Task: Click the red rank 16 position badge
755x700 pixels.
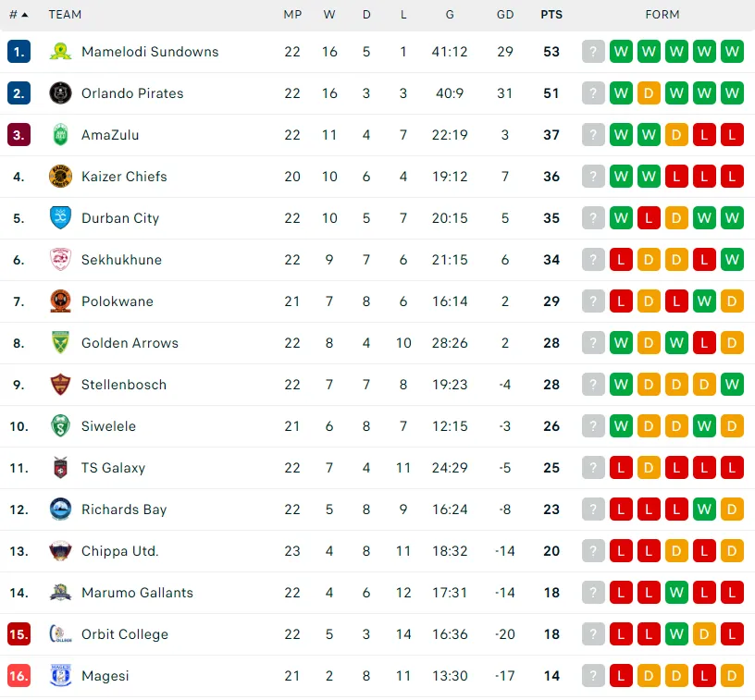Action: [19, 676]
